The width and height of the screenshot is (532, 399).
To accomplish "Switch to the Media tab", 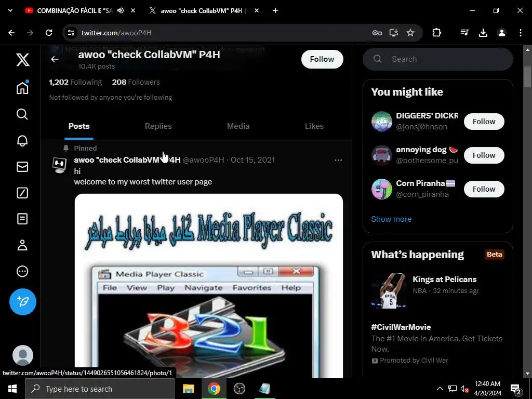I will (x=238, y=126).
